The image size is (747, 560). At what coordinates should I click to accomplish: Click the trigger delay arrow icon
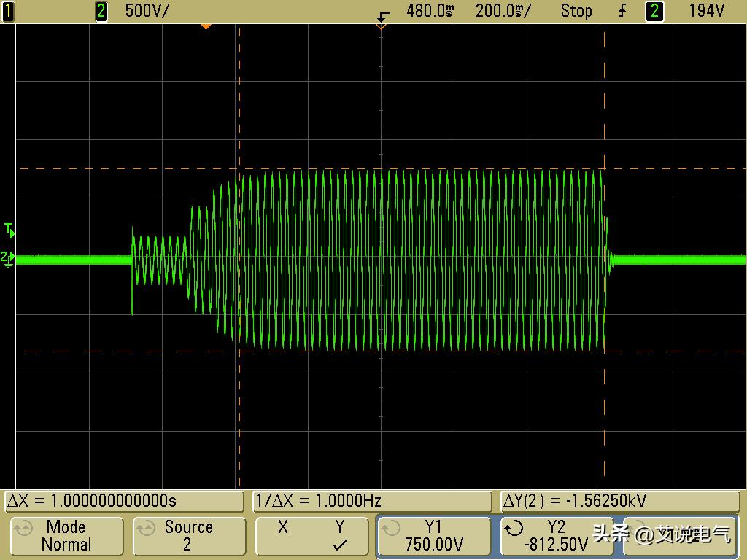[382, 15]
